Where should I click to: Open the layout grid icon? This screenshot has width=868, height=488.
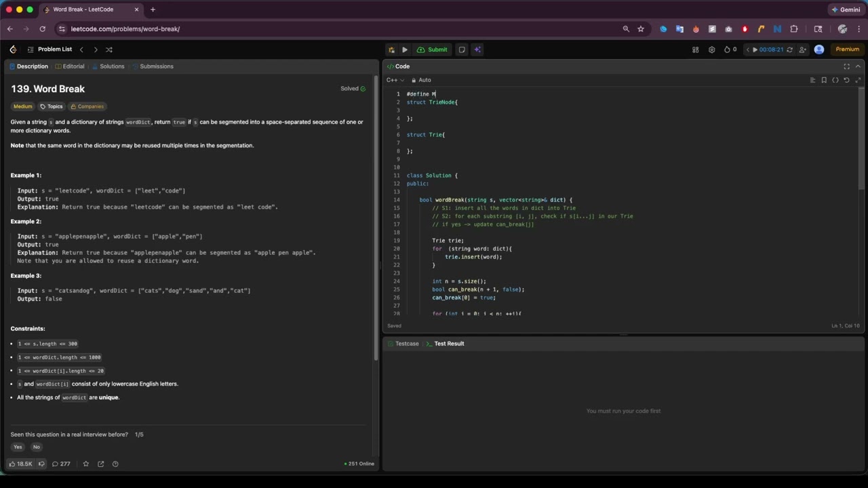point(695,49)
